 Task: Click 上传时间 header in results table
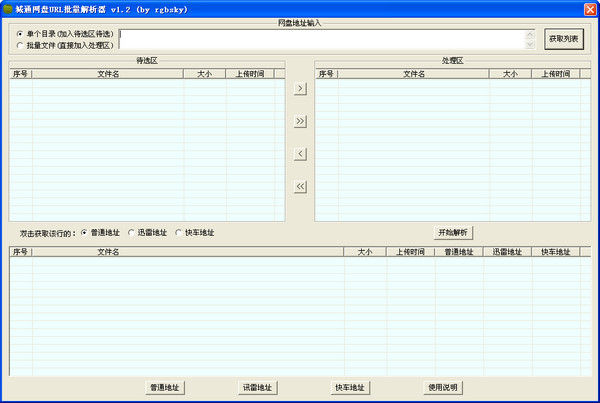(410, 252)
